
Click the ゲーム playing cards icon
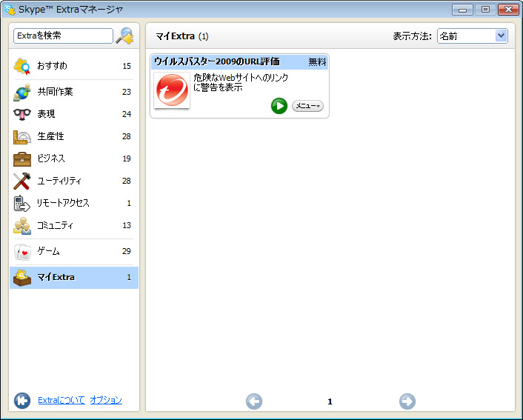[x=22, y=251]
